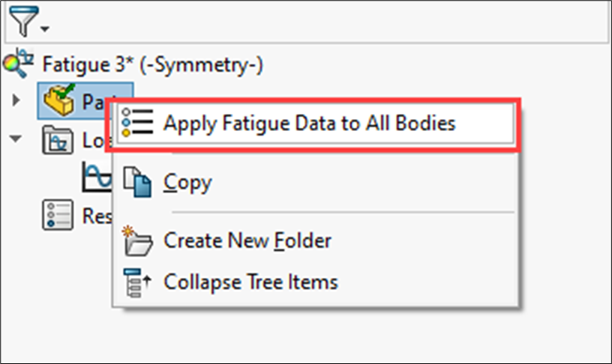
Task: Click the Fatigue 3 study icon
Action: click(17, 64)
